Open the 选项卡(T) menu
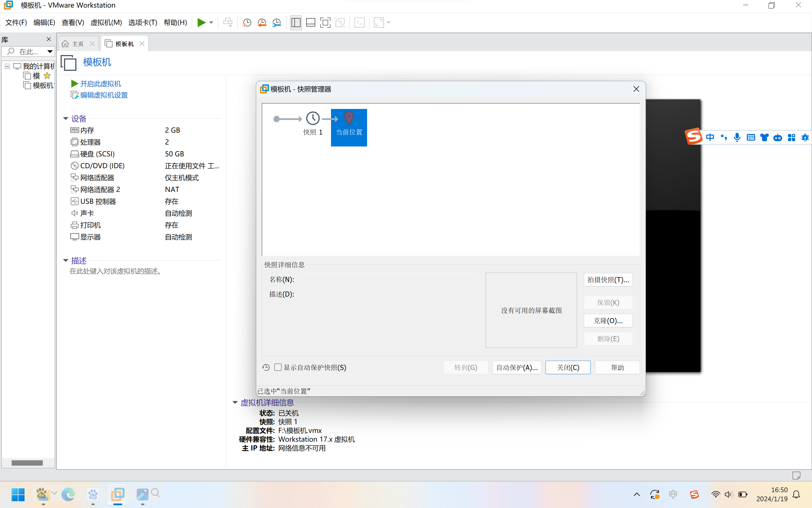 click(x=143, y=23)
